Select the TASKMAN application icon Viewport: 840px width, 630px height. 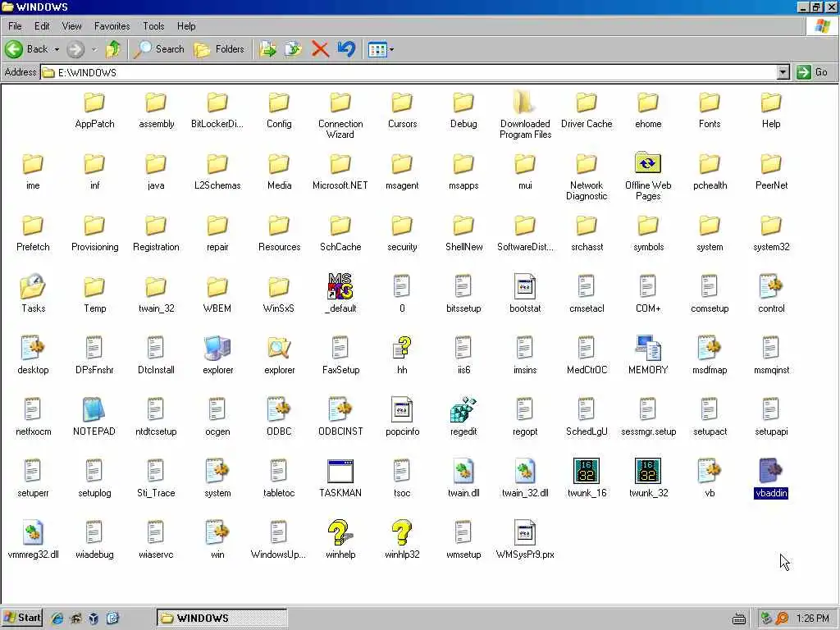click(340, 472)
